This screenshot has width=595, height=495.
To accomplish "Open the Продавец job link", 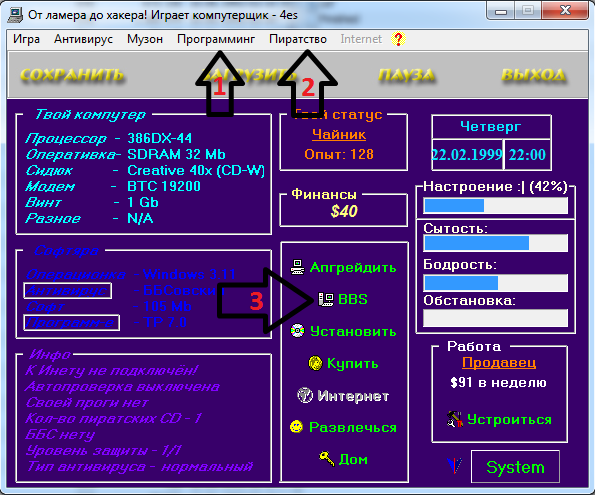I will tap(499, 363).
